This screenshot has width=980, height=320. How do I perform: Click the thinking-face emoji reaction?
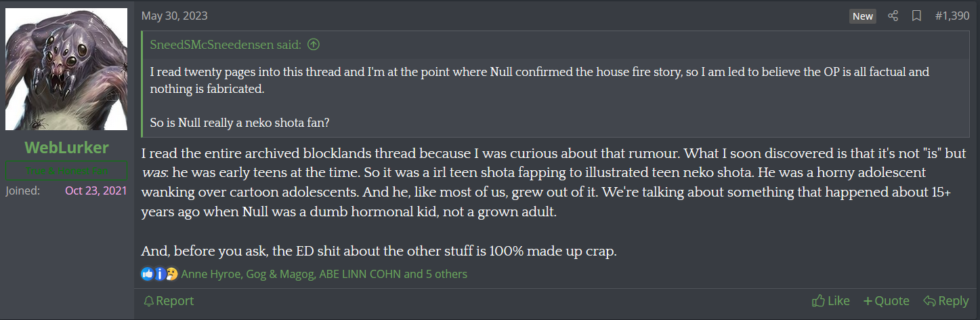(x=171, y=274)
